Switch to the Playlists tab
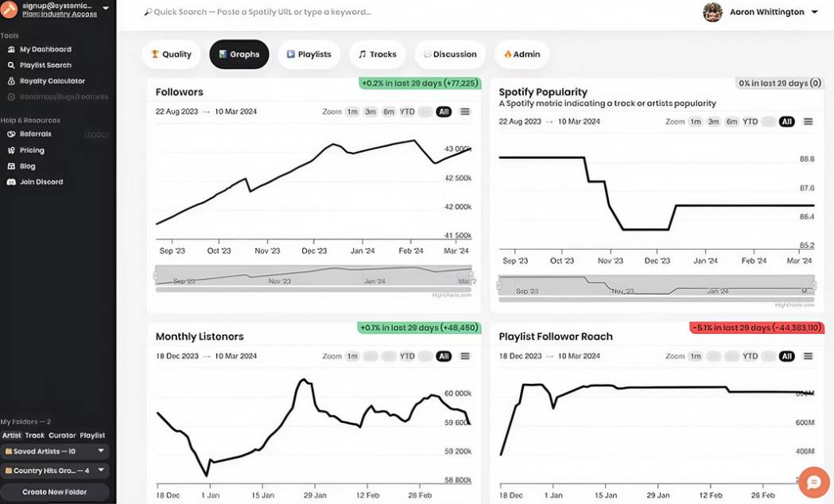This screenshot has width=834, height=504. point(308,54)
